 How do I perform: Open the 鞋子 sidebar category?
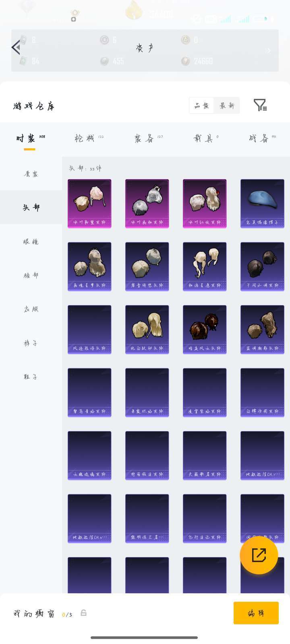(31, 377)
